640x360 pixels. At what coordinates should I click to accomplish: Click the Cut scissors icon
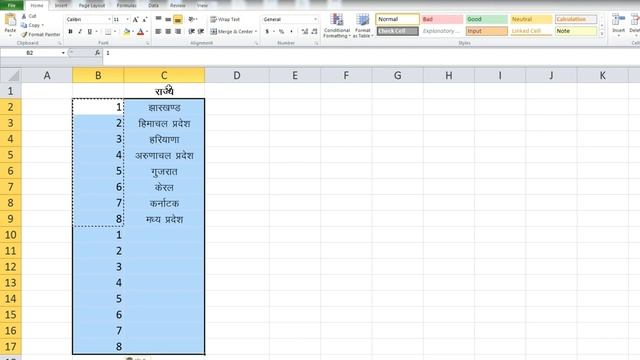click(24, 16)
